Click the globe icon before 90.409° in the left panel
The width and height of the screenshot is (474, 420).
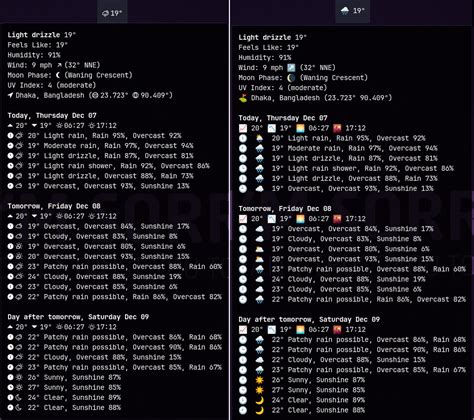(135, 95)
